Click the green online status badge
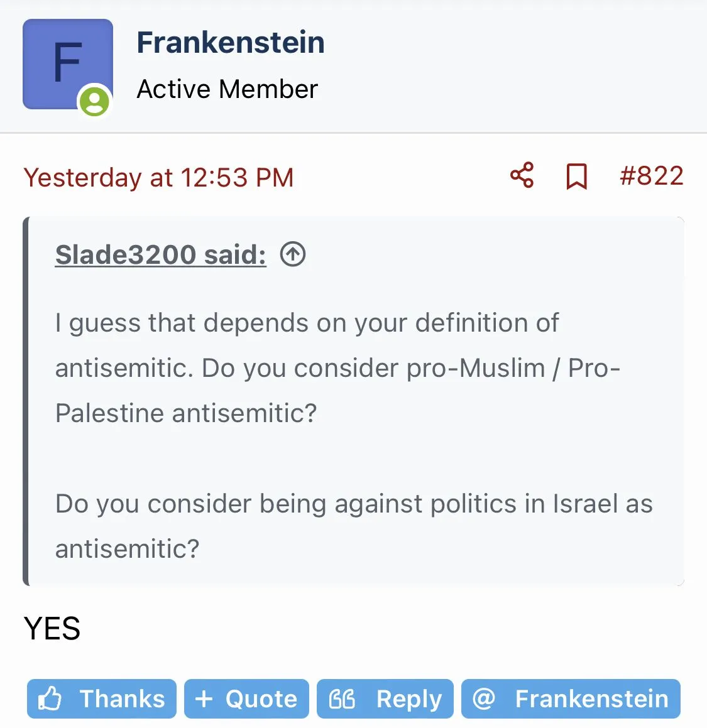 coord(94,101)
